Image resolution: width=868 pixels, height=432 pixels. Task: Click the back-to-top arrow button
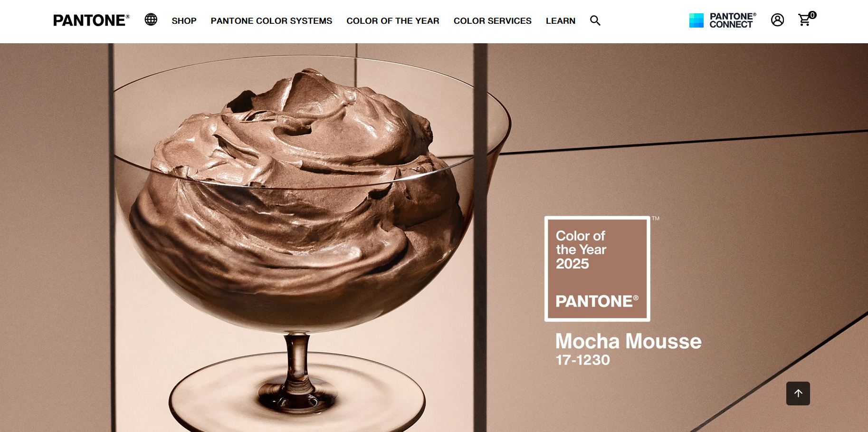[x=798, y=394]
